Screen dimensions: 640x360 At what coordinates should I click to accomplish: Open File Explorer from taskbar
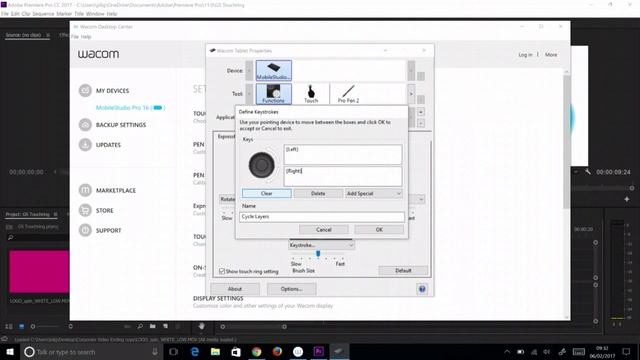[216, 351]
